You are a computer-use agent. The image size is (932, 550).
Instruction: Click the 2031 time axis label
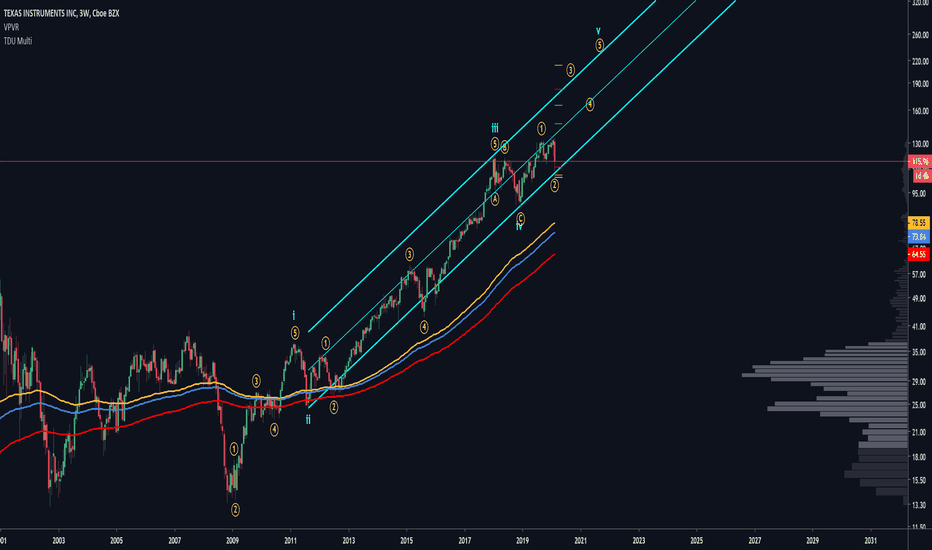point(871,540)
